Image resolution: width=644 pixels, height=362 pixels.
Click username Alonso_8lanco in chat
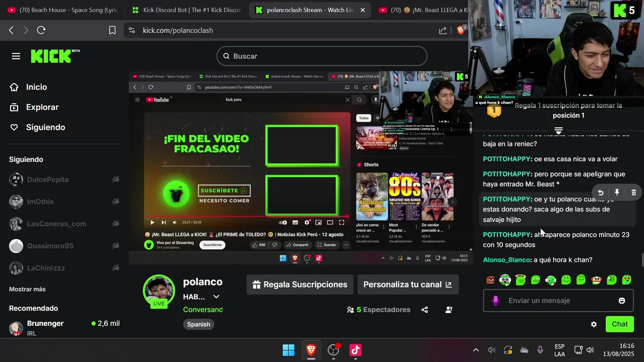pyautogui.click(x=507, y=260)
